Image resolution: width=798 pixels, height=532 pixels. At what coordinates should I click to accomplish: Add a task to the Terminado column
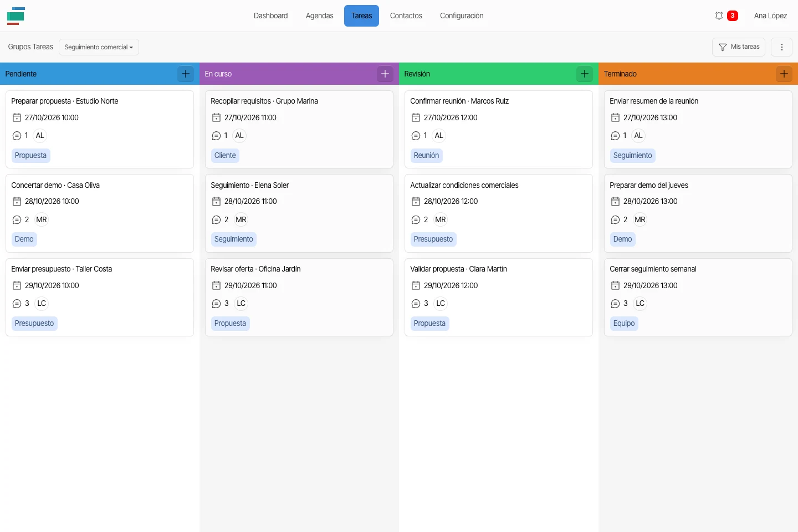[x=784, y=74]
